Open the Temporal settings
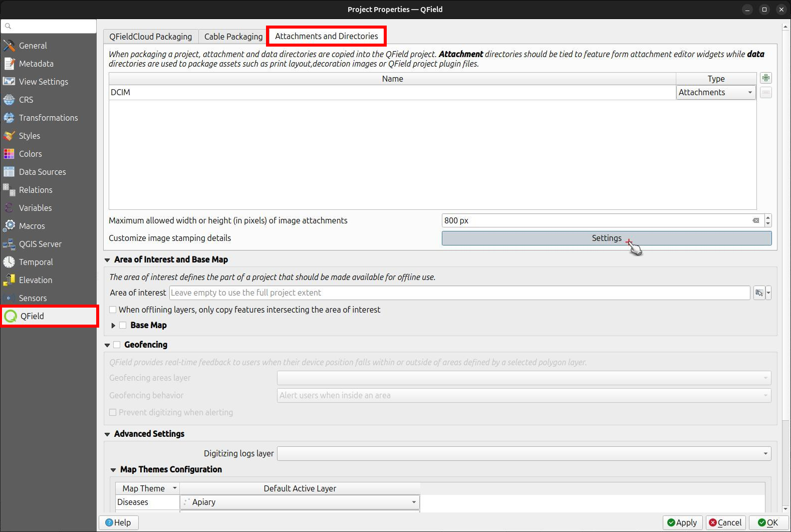This screenshot has height=532, width=791. [x=48, y=262]
